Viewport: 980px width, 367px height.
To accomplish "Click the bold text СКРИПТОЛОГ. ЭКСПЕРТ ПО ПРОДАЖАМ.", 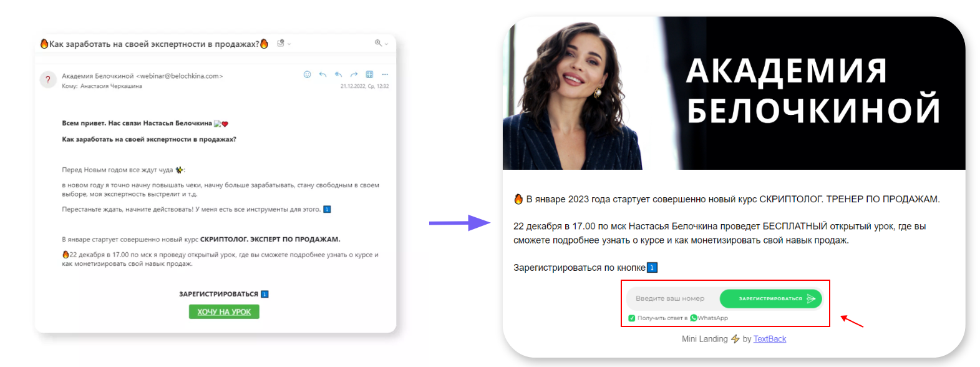I will click(x=270, y=239).
